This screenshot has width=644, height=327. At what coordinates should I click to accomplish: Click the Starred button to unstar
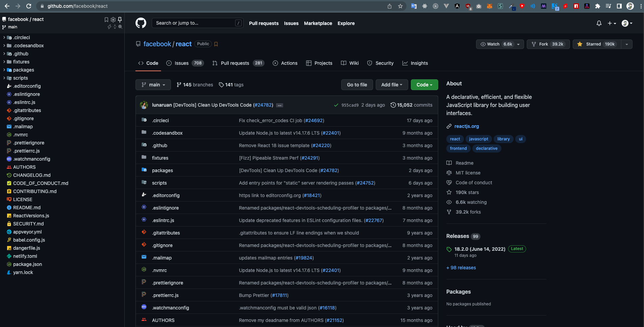(597, 44)
